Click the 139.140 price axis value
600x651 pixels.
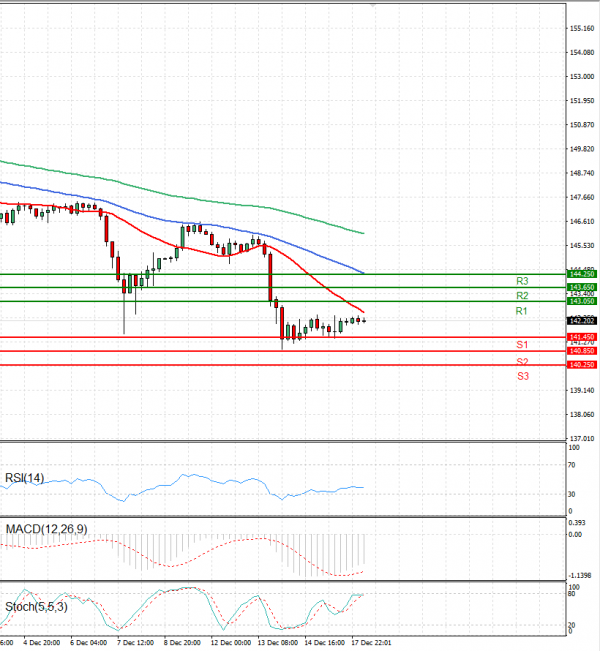click(x=582, y=390)
